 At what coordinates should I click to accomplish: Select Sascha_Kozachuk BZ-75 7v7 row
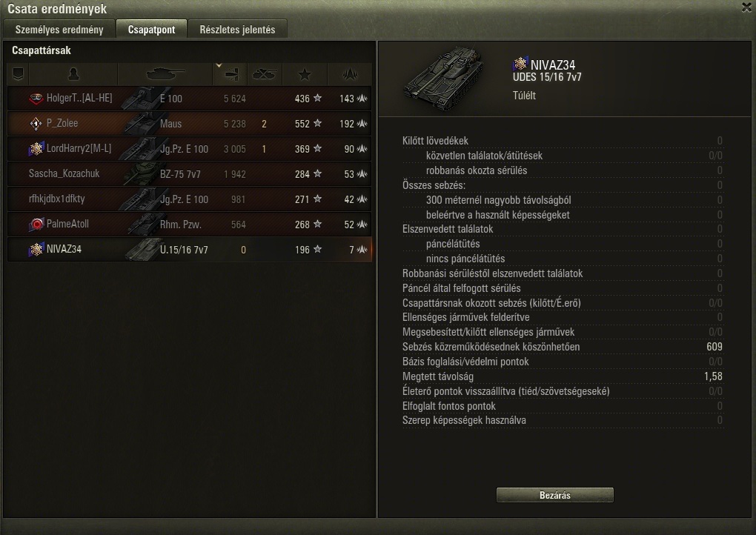point(189,174)
